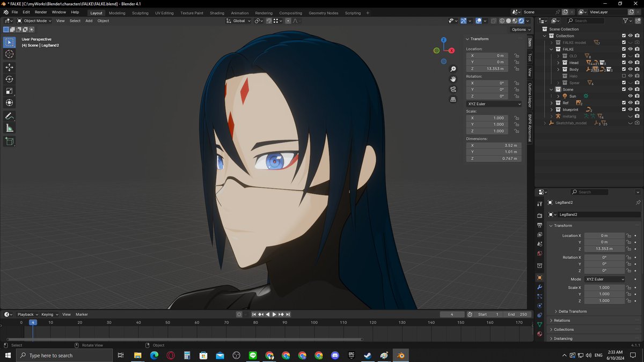
Task: Hide the Body collection with eye icon
Action: 631,69
